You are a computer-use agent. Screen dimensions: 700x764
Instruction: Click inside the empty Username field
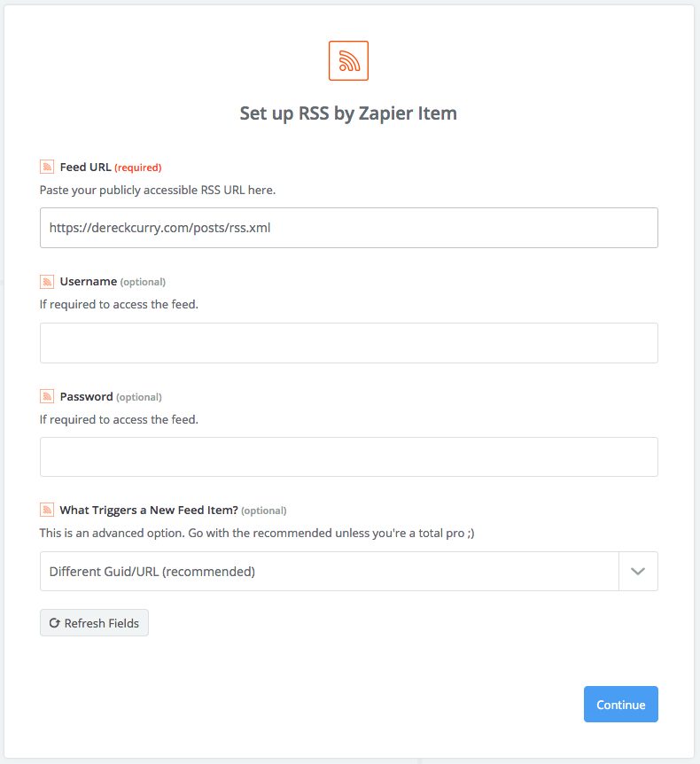(x=349, y=343)
